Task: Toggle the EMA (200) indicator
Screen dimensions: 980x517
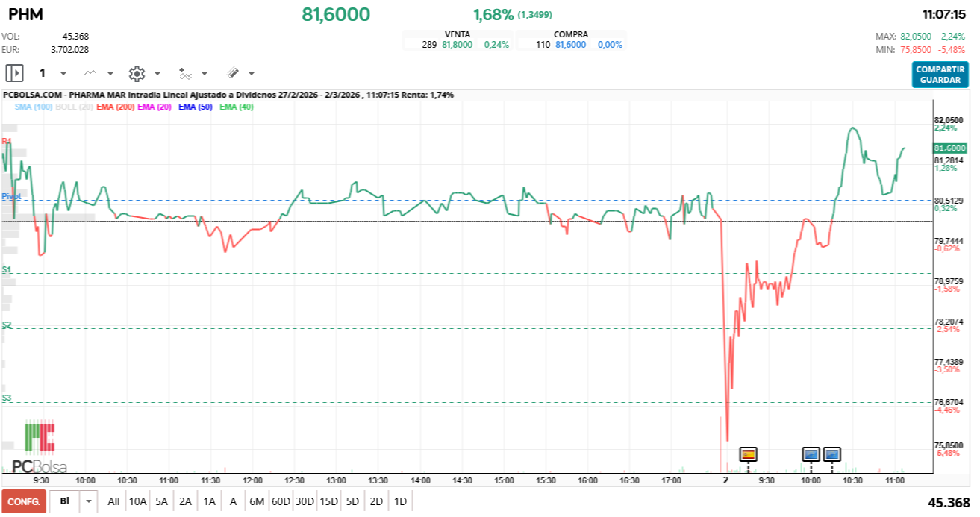Action: click(x=115, y=107)
